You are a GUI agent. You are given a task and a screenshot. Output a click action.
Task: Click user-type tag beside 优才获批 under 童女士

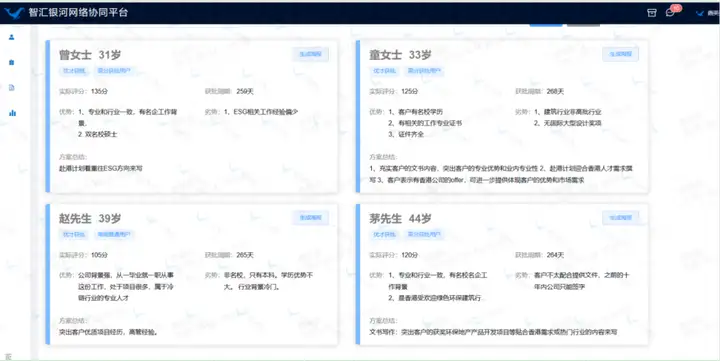point(424,71)
